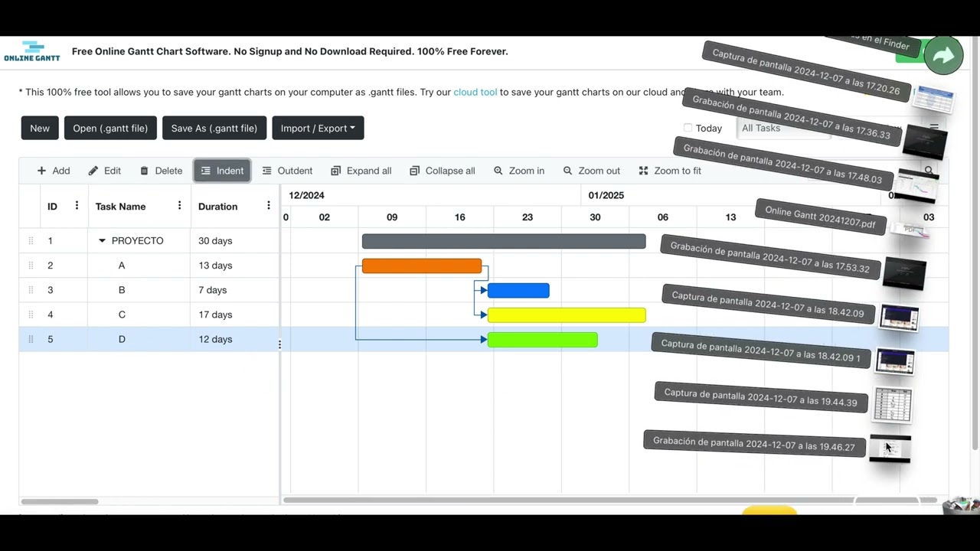Delete the selected task
This screenshot has height=551, width=980.
coord(161,171)
